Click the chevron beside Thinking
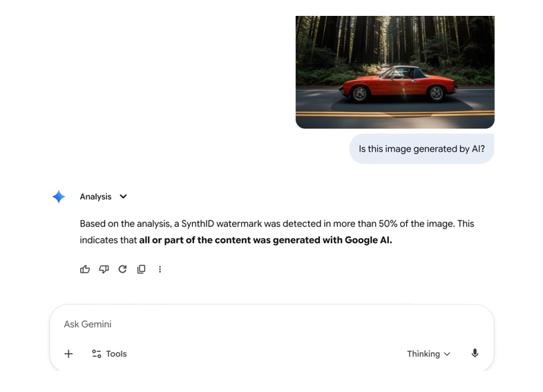Image resolution: width=543 pixels, height=392 pixels. [447, 354]
